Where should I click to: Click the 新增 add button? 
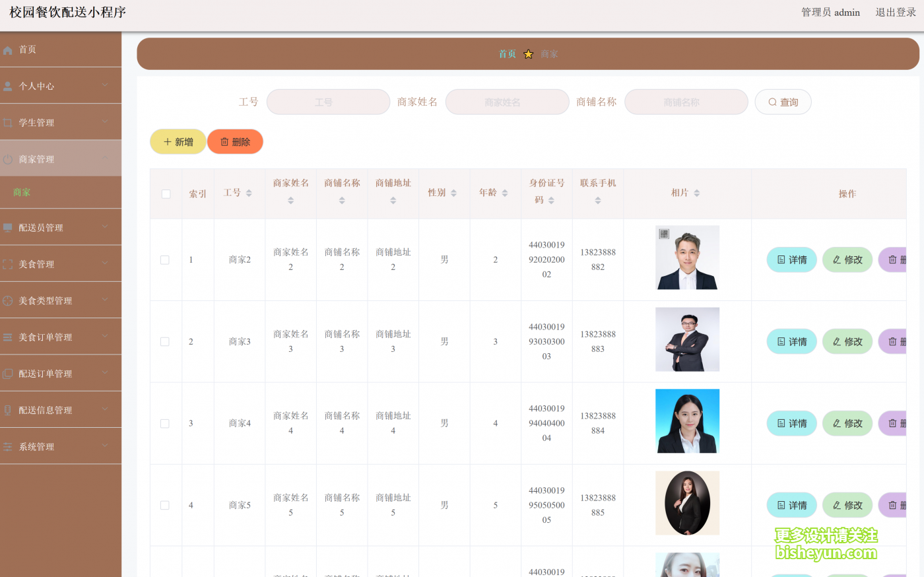(x=178, y=142)
